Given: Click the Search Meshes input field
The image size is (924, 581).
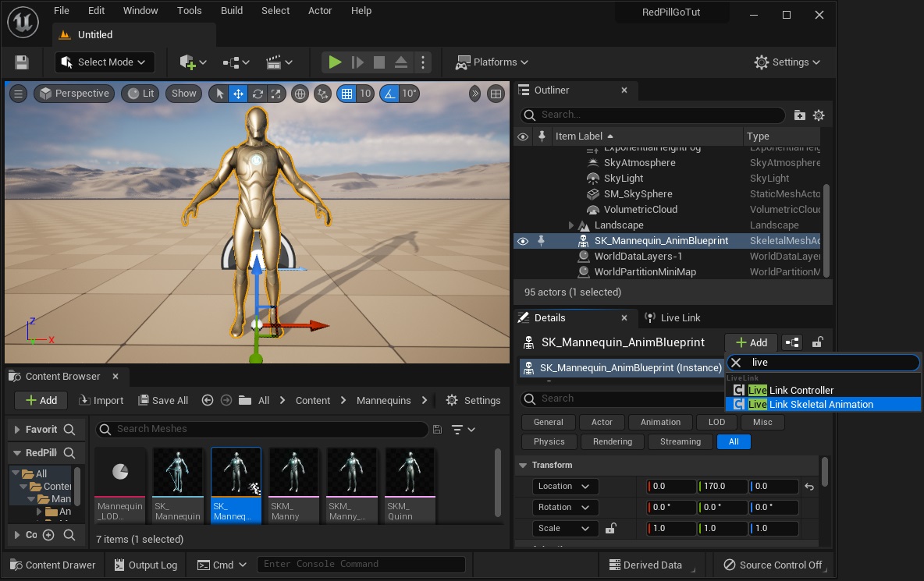Looking at the screenshot, I should pyautogui.click(x=265, y=429).
